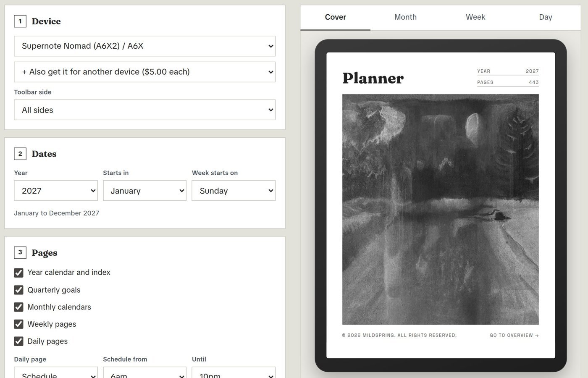
Task: Expand the Toolbar side 'All sides' dropdown
Action: [x=144, y=110]
